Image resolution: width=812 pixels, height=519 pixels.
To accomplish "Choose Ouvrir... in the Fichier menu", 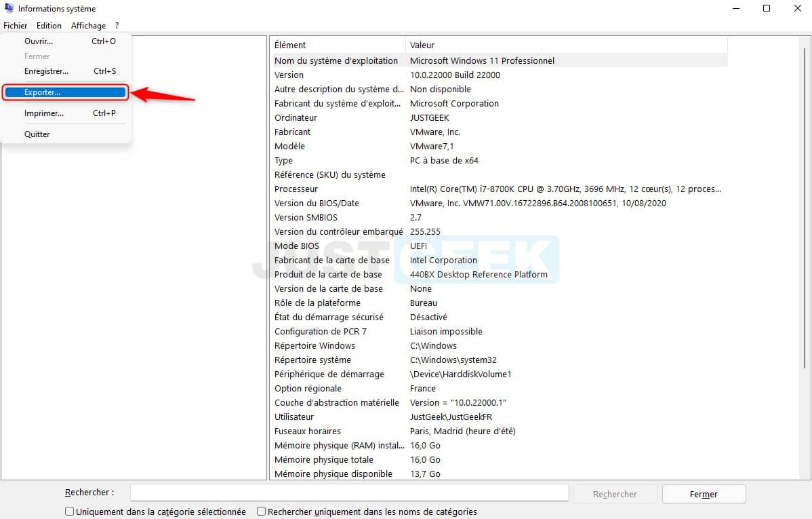I will [x=66, y=41].
